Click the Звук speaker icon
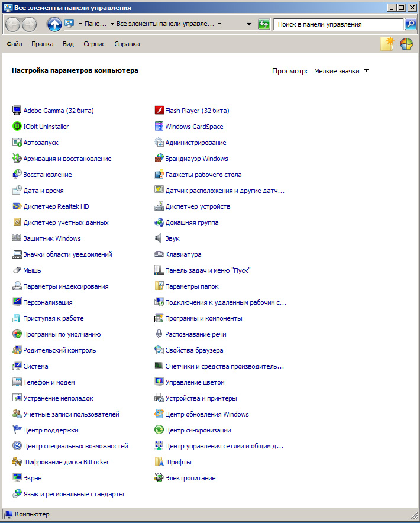Screen dimensions: 420x523 pyautogui.click(x=159, y=238)
